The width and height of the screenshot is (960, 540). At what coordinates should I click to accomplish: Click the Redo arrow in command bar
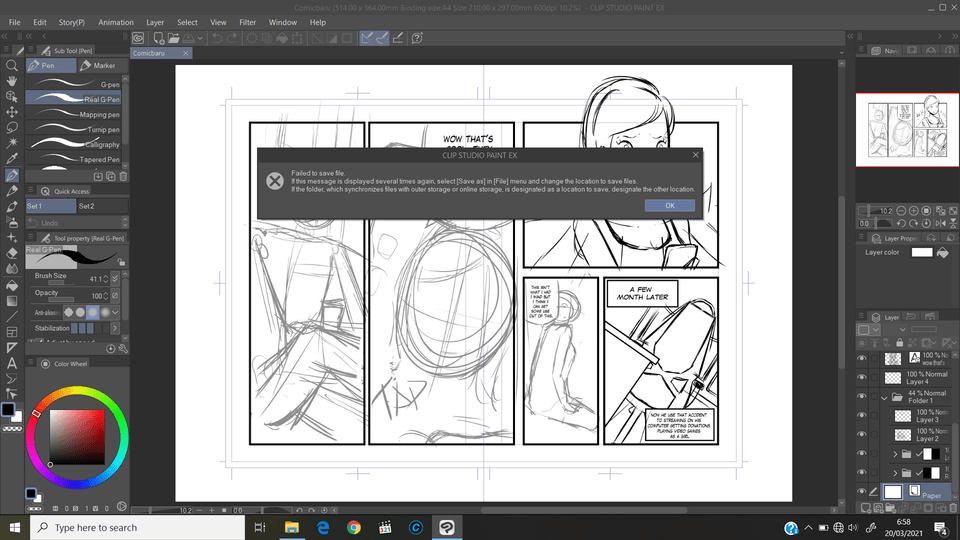(232, 38)
